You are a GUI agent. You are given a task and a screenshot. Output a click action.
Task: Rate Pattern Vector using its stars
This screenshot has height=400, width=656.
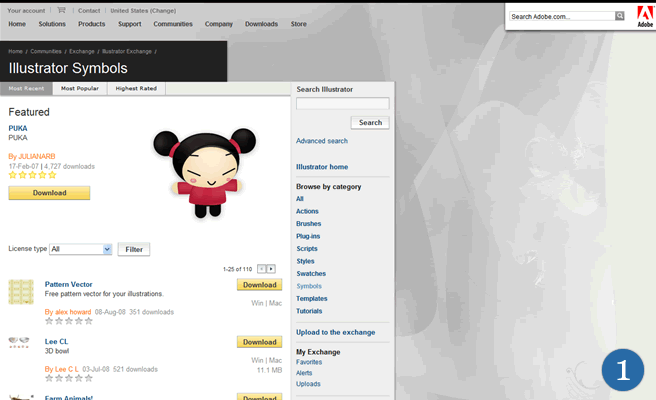[69, 321]
